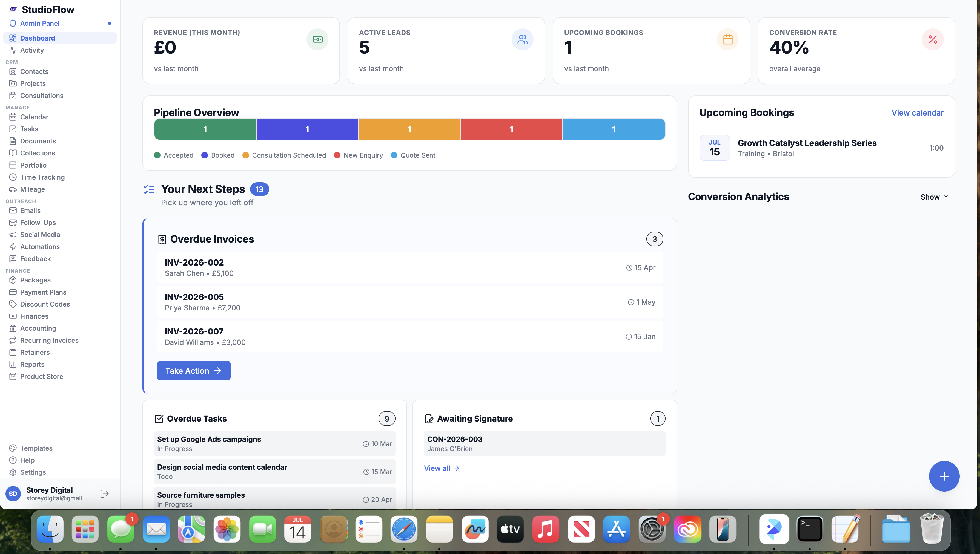Click the Upcoming Bookings stat card
This screenshot has width=980, height=554.
(651, 51)
